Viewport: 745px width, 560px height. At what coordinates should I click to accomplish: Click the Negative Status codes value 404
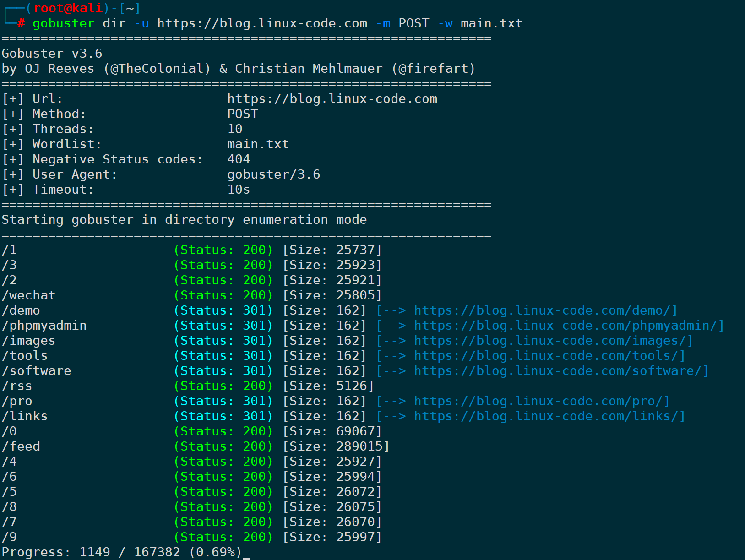pos(239,159)
